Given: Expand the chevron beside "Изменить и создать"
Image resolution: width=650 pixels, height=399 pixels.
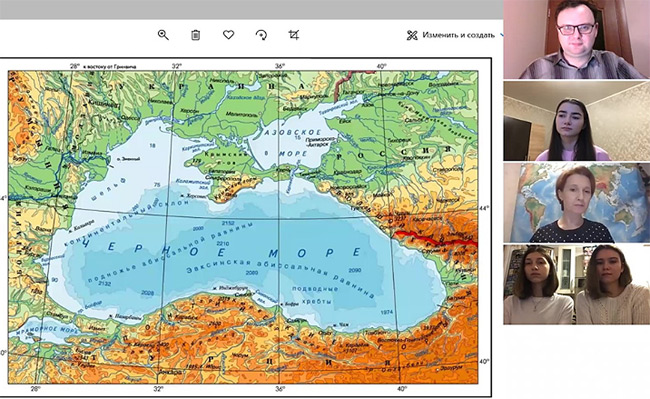Looking at the screenshot, I should point(502,35).
